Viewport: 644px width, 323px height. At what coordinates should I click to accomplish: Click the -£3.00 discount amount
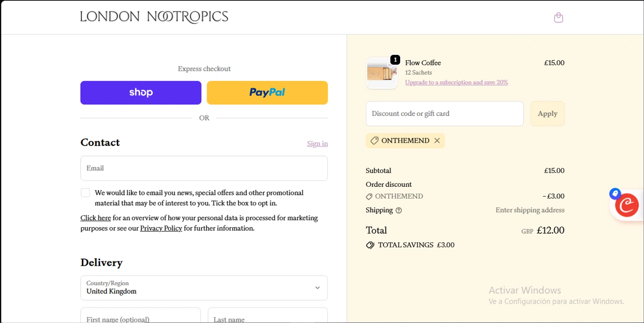tap(553, 196)
